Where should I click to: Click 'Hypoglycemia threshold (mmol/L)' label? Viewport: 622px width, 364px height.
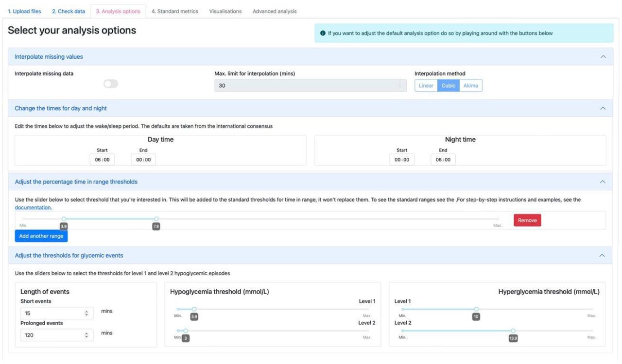220,292
